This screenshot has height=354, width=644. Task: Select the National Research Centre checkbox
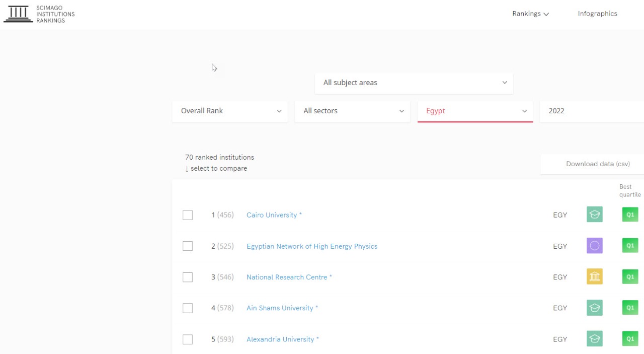click(188, 277)
